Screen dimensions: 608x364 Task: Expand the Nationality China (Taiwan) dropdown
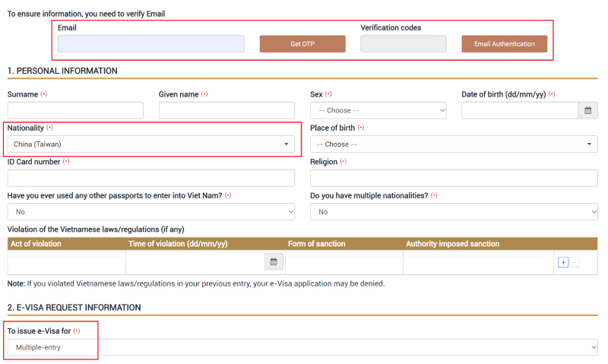pyautogui.click(x=150, y=144)
